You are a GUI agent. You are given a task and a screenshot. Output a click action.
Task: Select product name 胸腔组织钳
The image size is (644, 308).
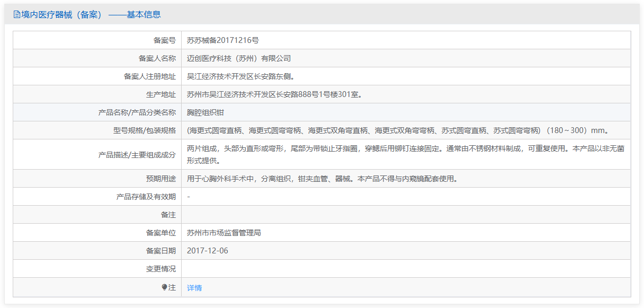pyautogui.click(x=205, y=112)
